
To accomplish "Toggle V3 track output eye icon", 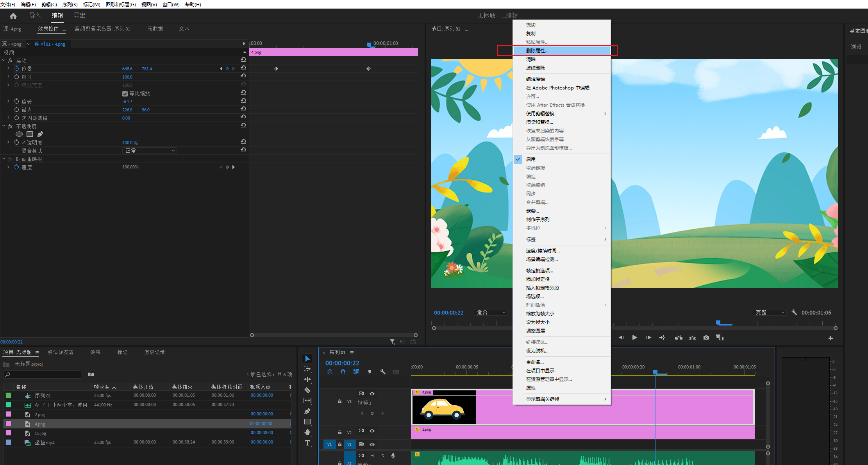I will click(372, 393).
